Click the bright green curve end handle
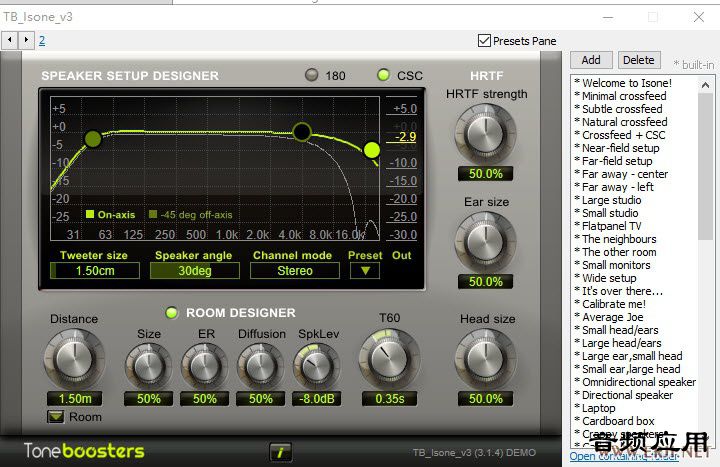This screenshot has width=720, height=467. 371,150
